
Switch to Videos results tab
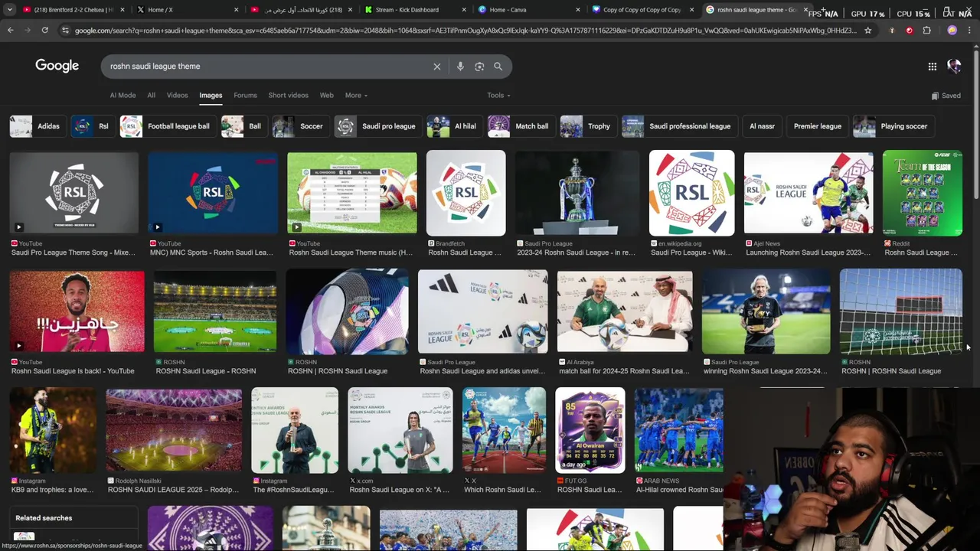point(177,96)
